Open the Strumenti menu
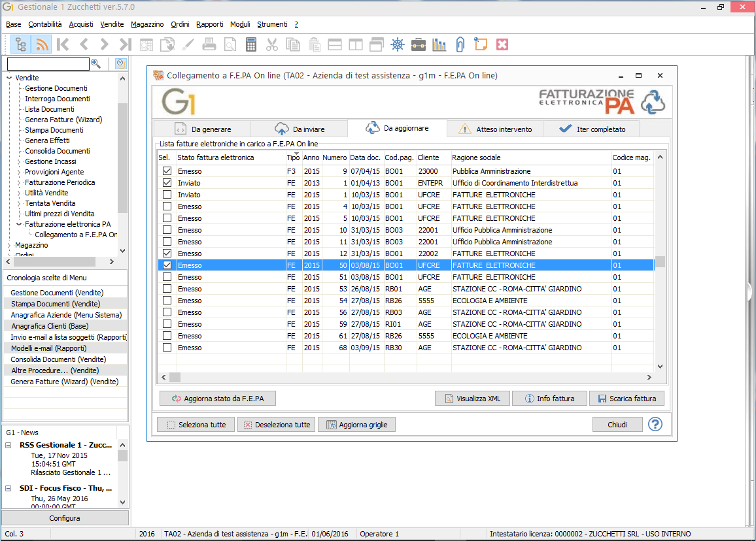This screenshot has height=541, width=756. [272, 24]
